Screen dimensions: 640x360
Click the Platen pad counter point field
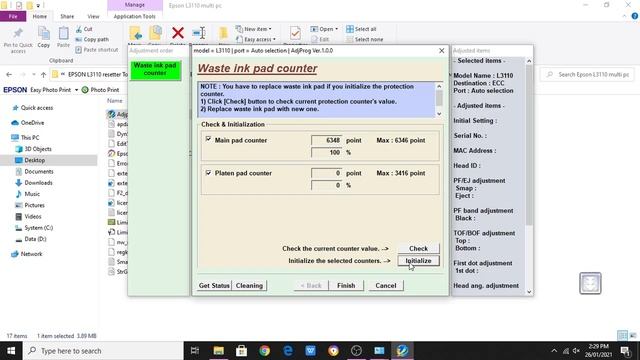[327, 173]
